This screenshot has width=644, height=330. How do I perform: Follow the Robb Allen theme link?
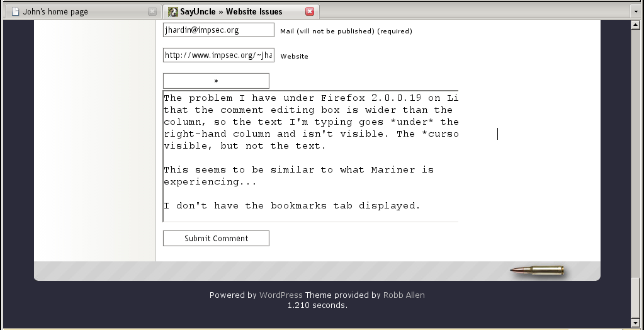[404, 295]
